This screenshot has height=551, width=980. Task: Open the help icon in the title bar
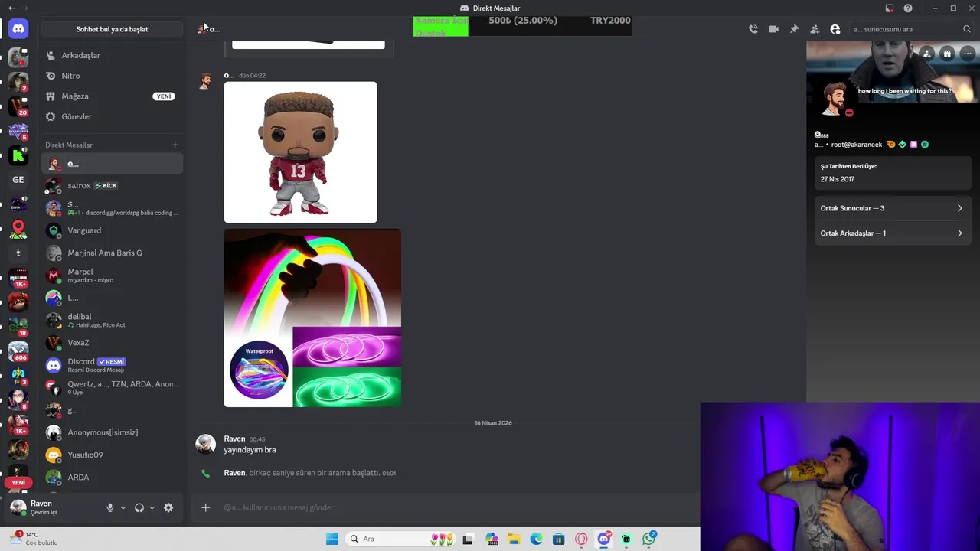point(908,8)
